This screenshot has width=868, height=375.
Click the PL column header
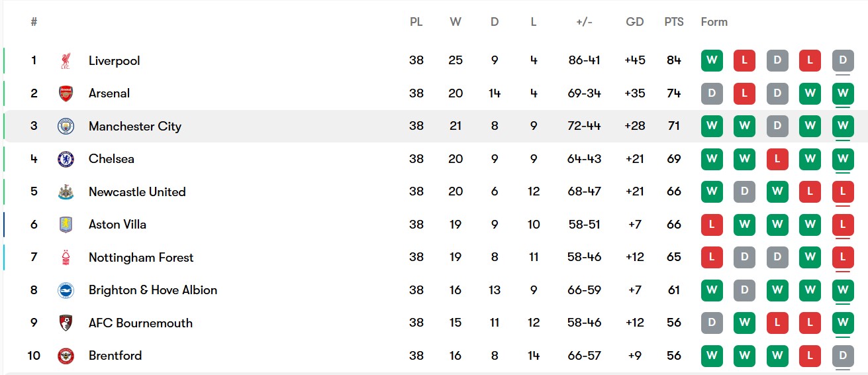(x=416, y=22)
